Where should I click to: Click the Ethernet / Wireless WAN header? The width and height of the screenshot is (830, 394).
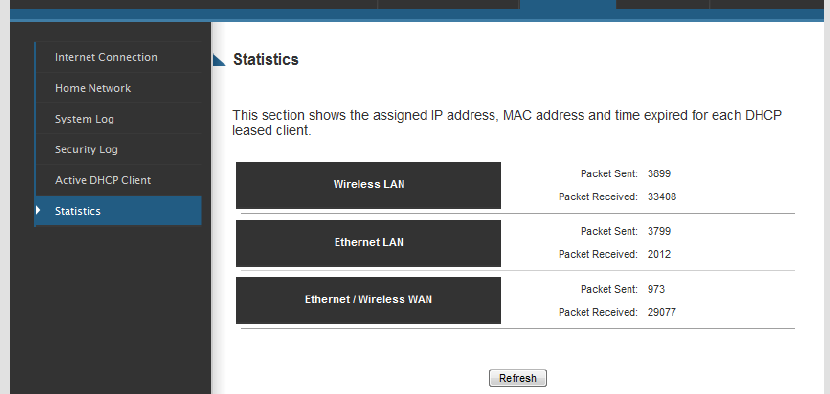coord(368,300)
